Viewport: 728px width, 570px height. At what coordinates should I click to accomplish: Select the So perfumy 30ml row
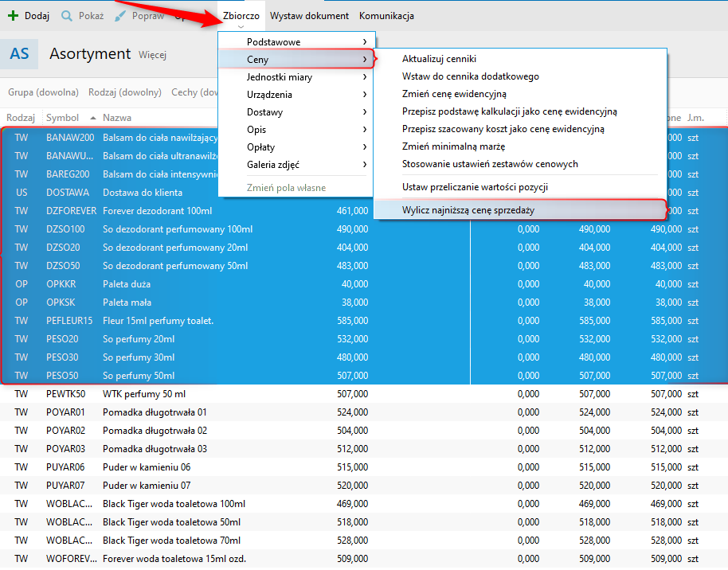(364, 357)
